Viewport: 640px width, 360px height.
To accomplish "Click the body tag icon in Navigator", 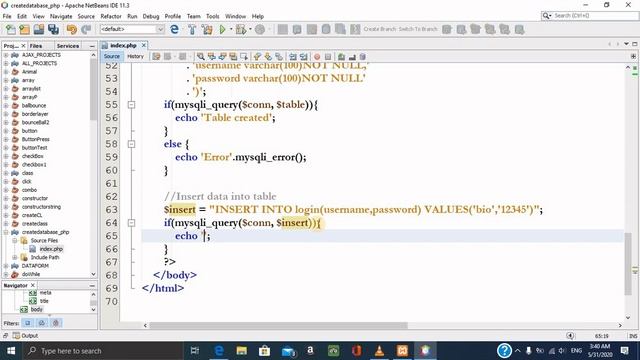I will (24, 309).
